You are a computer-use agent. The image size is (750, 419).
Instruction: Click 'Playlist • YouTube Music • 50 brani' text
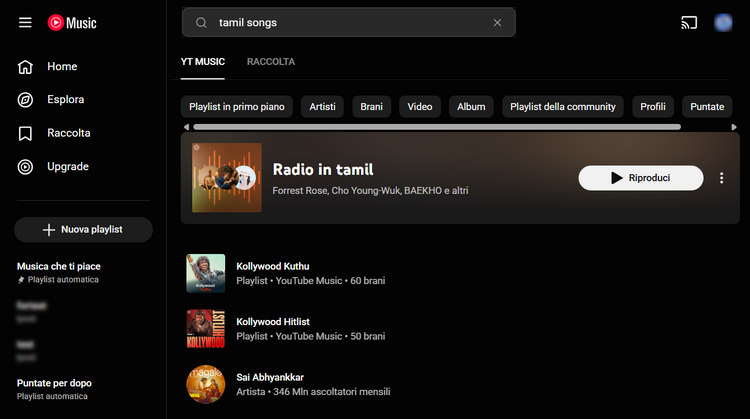pos(310,336)
